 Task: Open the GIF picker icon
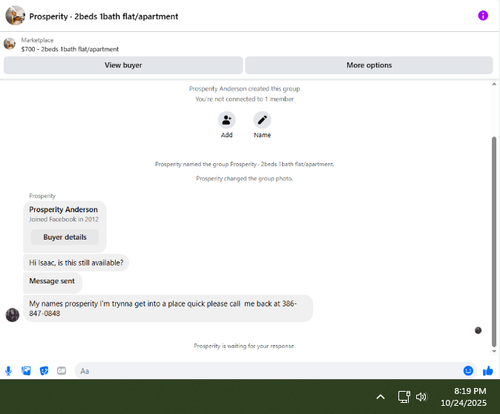pos(62,371)
